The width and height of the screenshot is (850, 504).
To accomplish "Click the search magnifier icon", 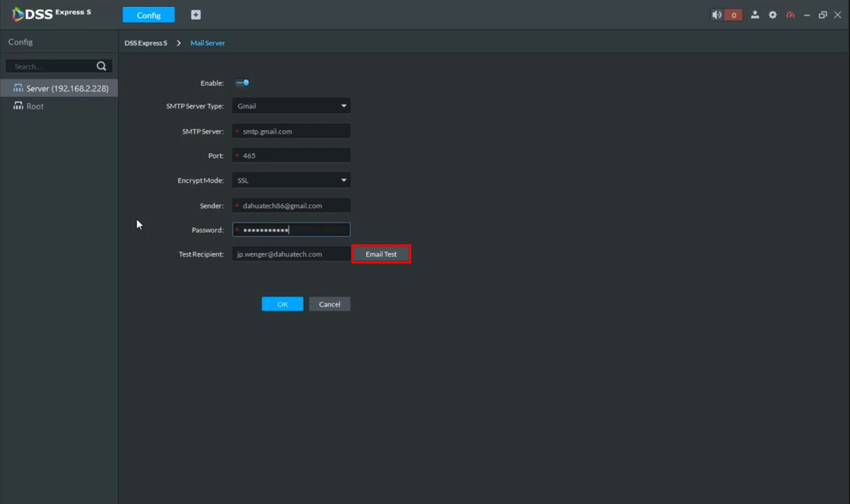I will (102, 66).
